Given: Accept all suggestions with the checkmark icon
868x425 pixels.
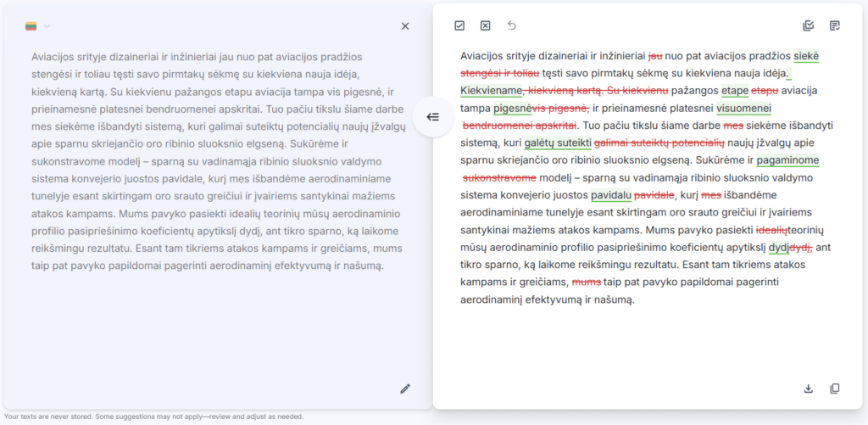Looking at the screenshot, I should [x=459, y=25].
